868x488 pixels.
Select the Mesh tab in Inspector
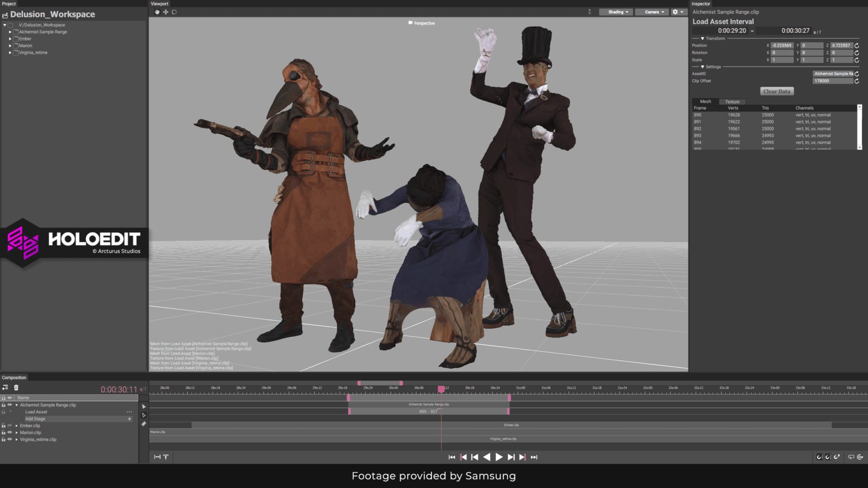click(705, 102)
